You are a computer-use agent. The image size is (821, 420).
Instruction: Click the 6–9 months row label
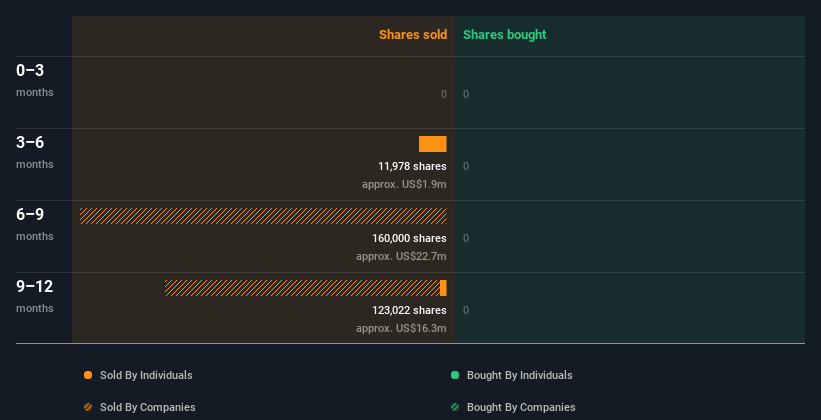point(35,224)
